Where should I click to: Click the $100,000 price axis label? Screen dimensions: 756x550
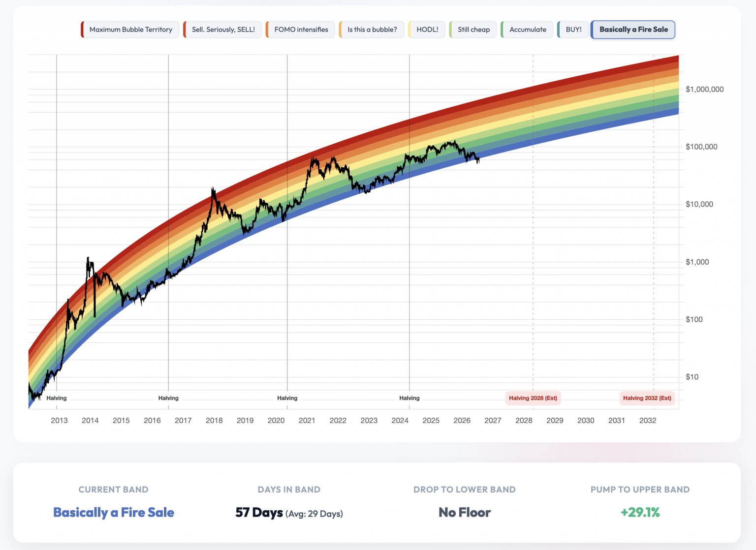click(701, 147)
